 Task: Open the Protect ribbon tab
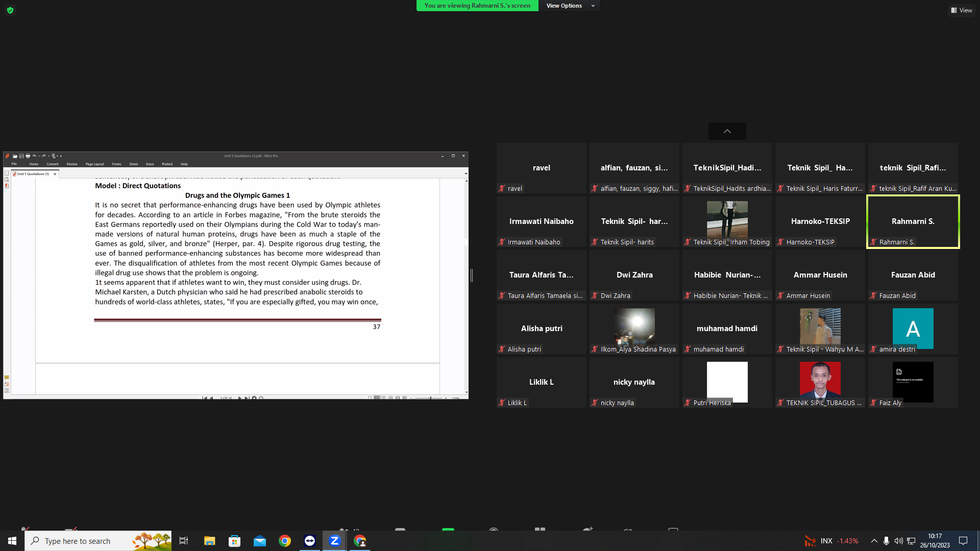pyautogui.click(x=167, y=164)
